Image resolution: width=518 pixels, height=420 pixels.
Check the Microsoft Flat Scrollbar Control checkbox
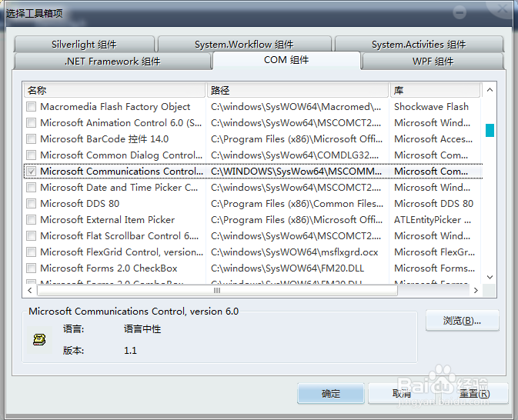click(x=31, y=236)
